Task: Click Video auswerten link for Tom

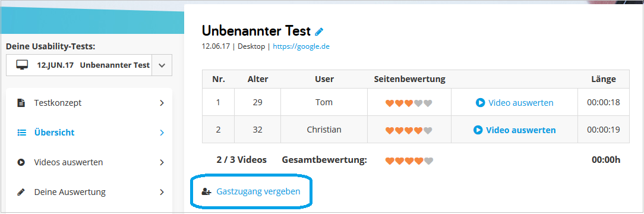Action: 521,103
